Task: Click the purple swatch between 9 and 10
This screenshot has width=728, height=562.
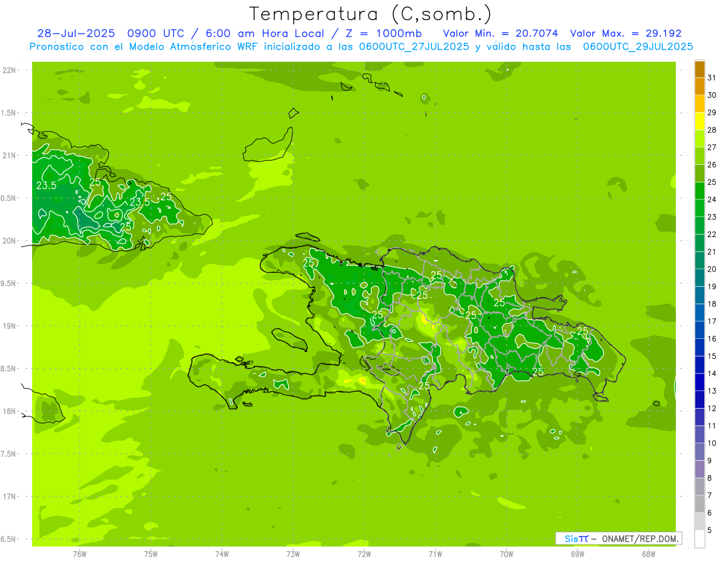Action: coord(699,452)
